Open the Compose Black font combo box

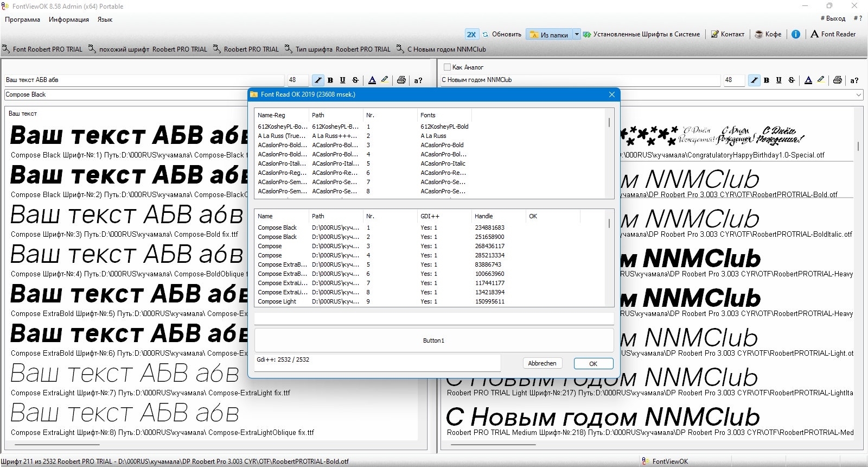pyautogui.click(x=126, y=94)
